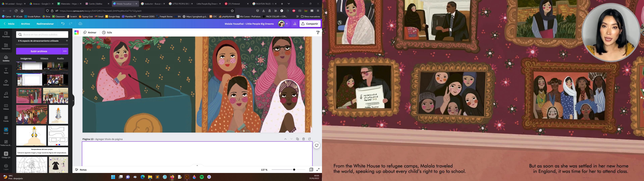Switch to the Videos uploads tab
The image size is (644, 181).
pos(44,58)
